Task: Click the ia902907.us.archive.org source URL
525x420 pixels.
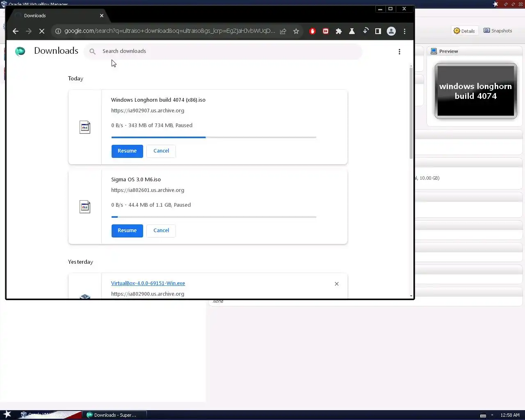Action: pos(148,111)
